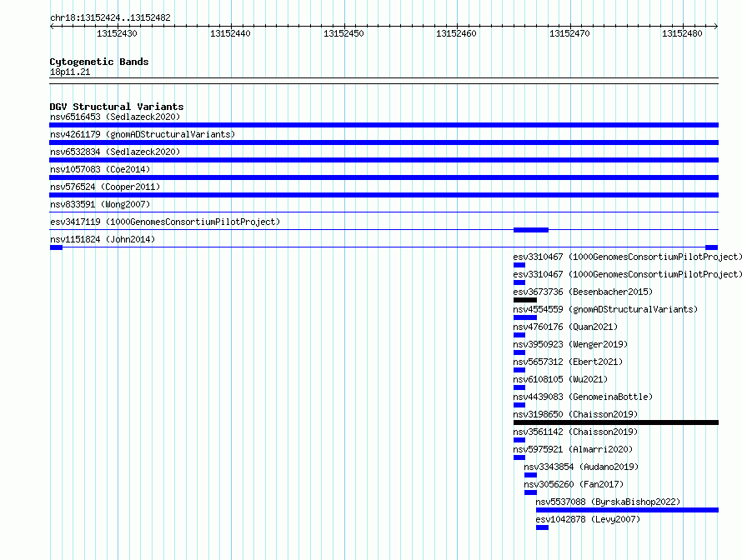742x560 pixels.
Task: Click the blue bar under nsv3561142
Action: tap(519, 440)
